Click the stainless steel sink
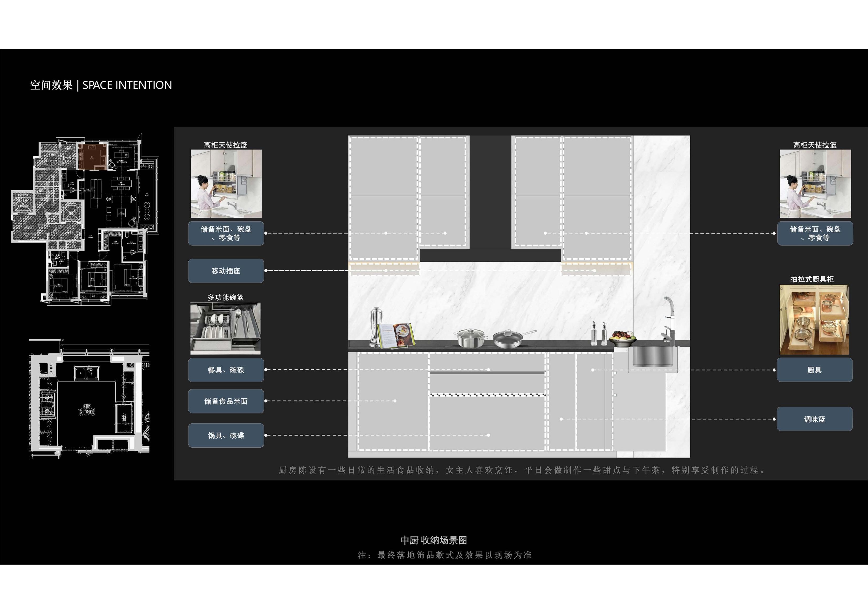The width and height of the screenshot is (868, 614). coord(653,357)
